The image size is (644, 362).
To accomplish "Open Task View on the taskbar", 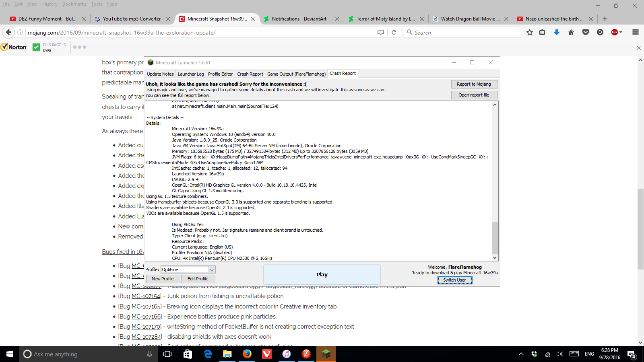I will (x=167, y=354).
